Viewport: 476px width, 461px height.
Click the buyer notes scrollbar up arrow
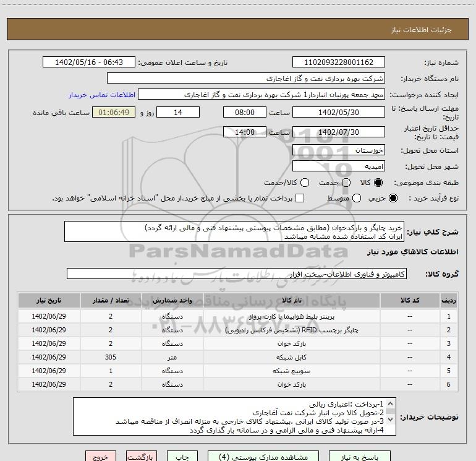pos(391,404)
